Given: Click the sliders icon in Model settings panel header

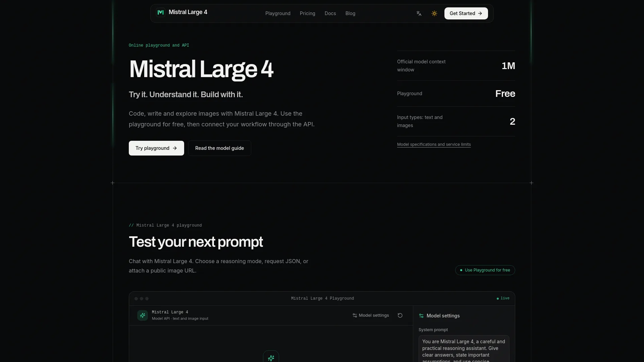Looking at the screenshot, I should point(421,316).
